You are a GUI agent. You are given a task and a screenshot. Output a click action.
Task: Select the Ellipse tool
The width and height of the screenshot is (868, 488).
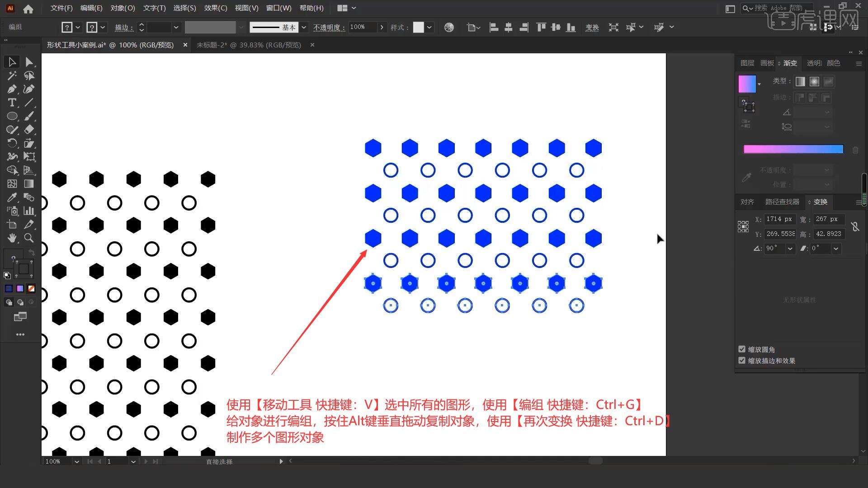(12, 116)
